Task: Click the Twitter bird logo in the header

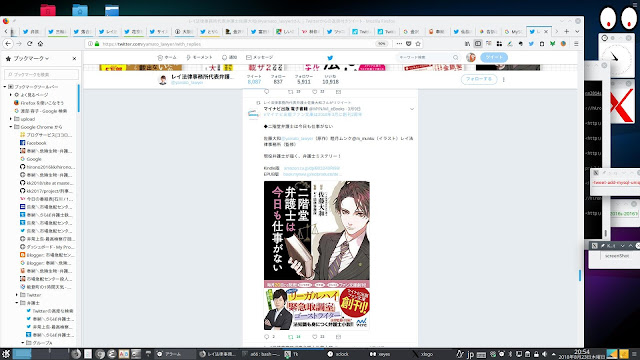Action: [330, 58]
